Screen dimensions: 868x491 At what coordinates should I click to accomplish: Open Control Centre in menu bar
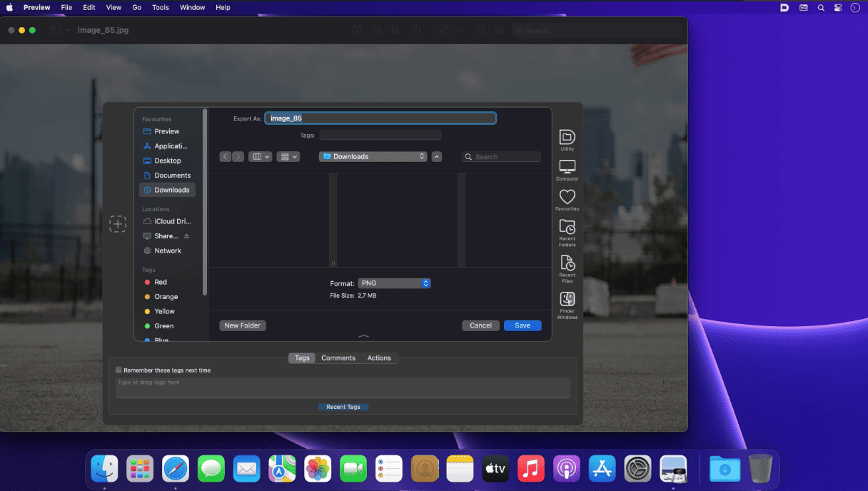tap(838, 7)
